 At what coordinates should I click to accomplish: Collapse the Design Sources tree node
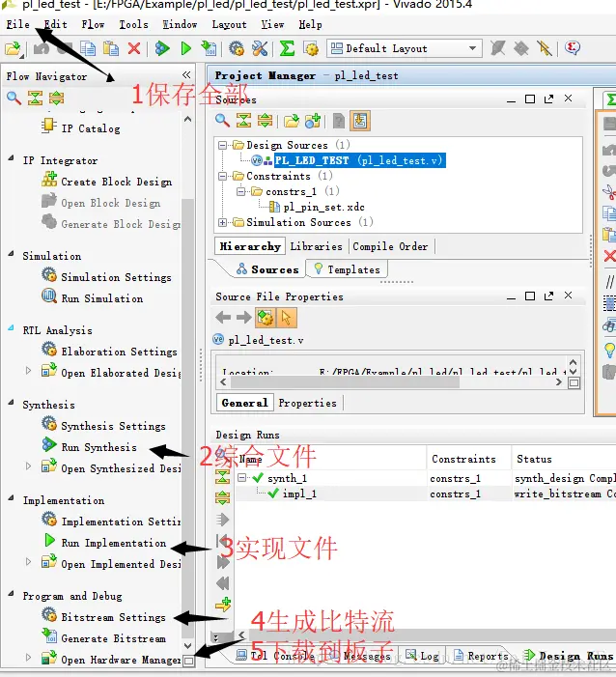click(222, 145)
